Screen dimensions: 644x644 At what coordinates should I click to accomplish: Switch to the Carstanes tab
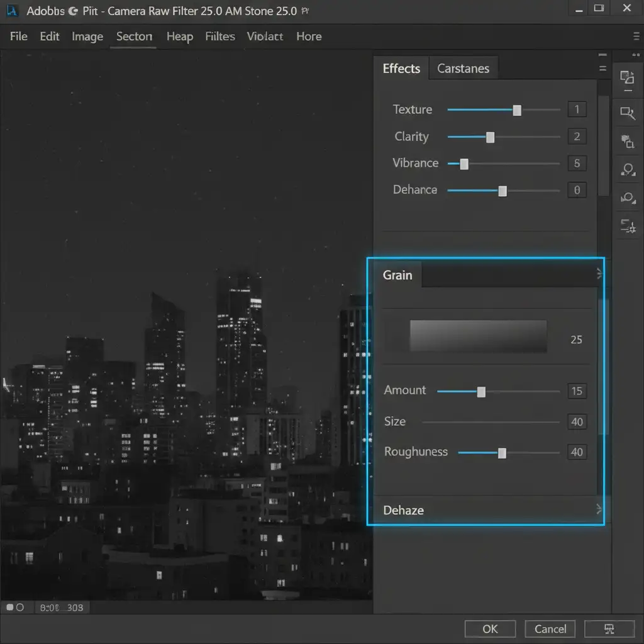tap(463, 69)
